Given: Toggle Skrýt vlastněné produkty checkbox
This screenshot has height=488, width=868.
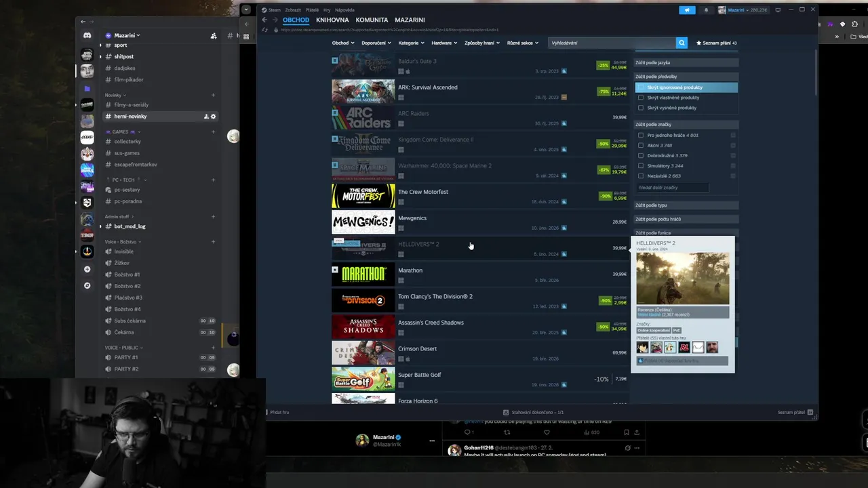Looking at the screenshot, I should [x=641, y=98].
